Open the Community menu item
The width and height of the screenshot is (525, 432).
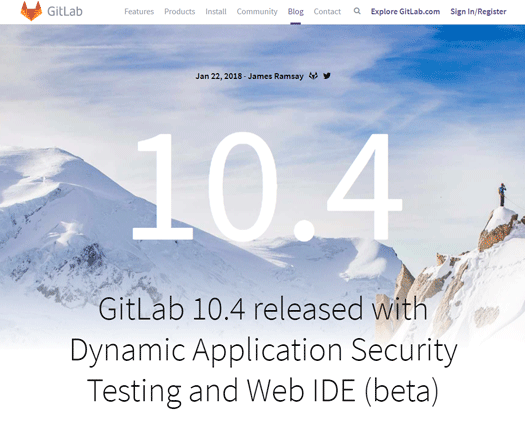[257, 12]
